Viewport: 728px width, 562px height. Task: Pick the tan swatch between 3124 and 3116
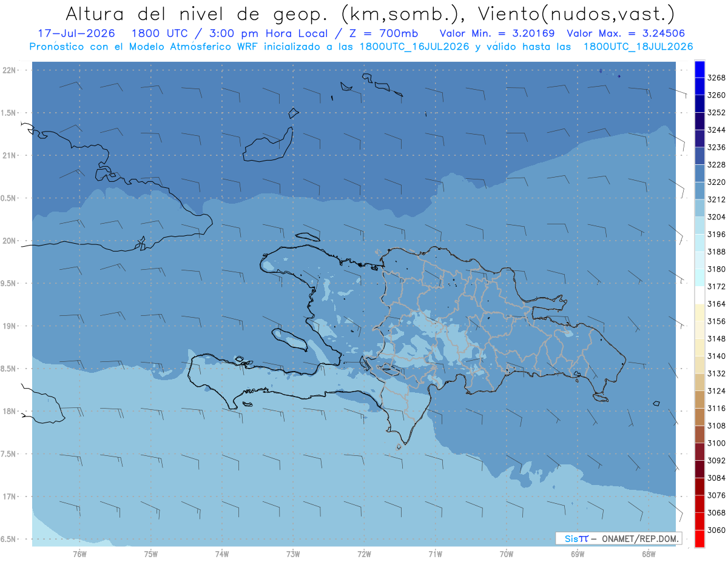[699, 400]
